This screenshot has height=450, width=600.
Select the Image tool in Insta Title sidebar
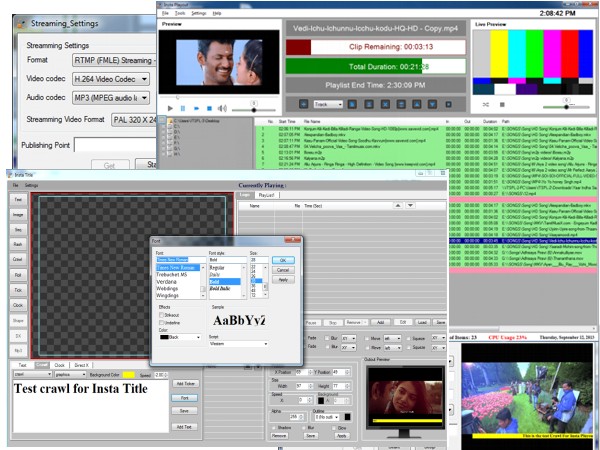(x=18, y=215)
